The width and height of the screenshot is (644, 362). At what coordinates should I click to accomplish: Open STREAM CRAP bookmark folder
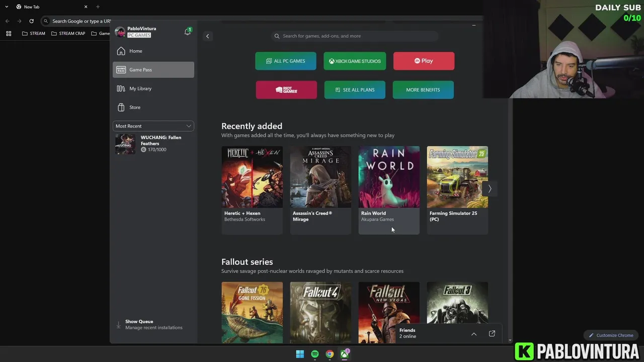click(68, 34)
